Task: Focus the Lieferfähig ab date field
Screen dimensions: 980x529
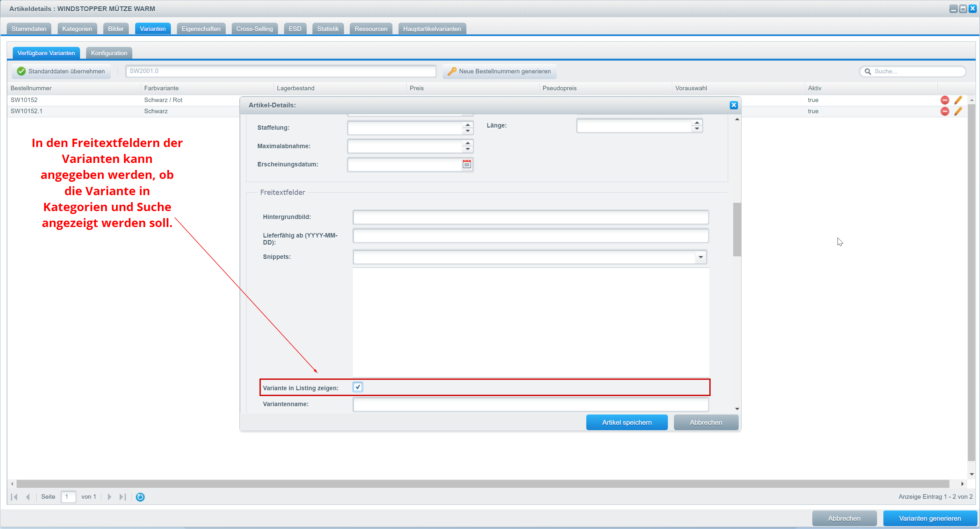Action: pyautogui.click(x=531, y=236)
